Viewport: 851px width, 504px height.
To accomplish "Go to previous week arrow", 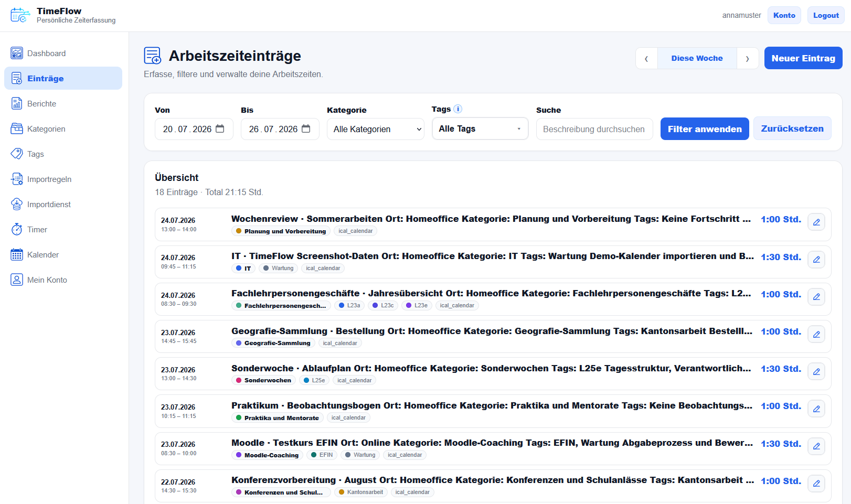I will click(x=646, y=58).
